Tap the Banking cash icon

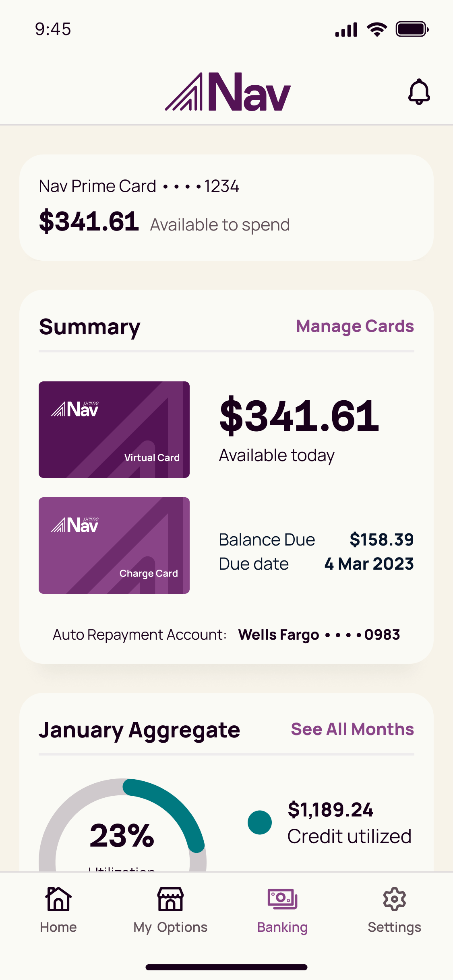pos(282,899)
